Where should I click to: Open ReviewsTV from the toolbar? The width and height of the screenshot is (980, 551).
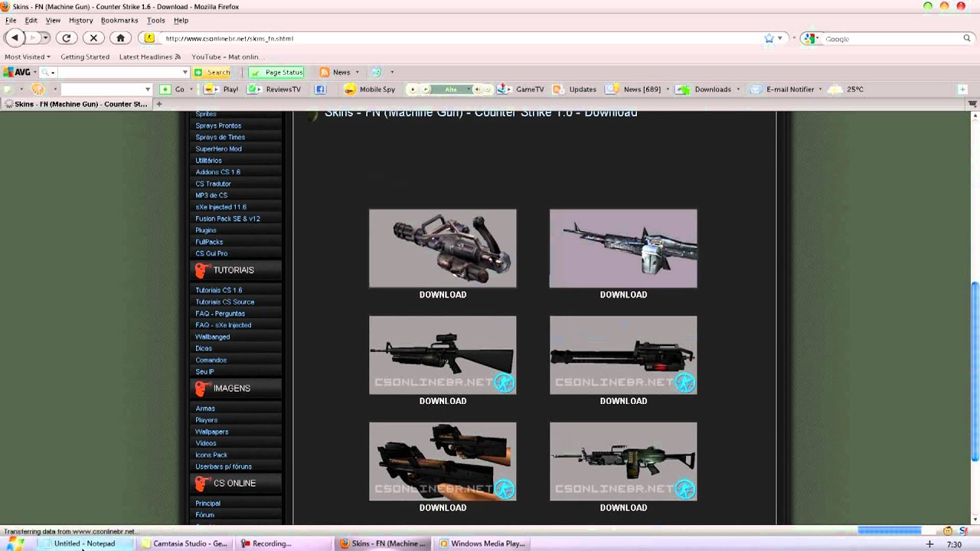click(274, 90)
